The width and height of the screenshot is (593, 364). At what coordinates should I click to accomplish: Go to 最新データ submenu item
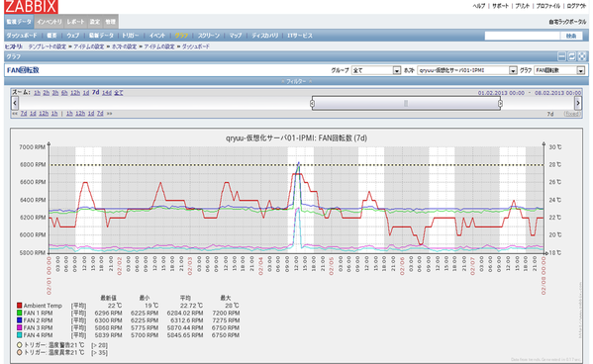coord(101,36)
